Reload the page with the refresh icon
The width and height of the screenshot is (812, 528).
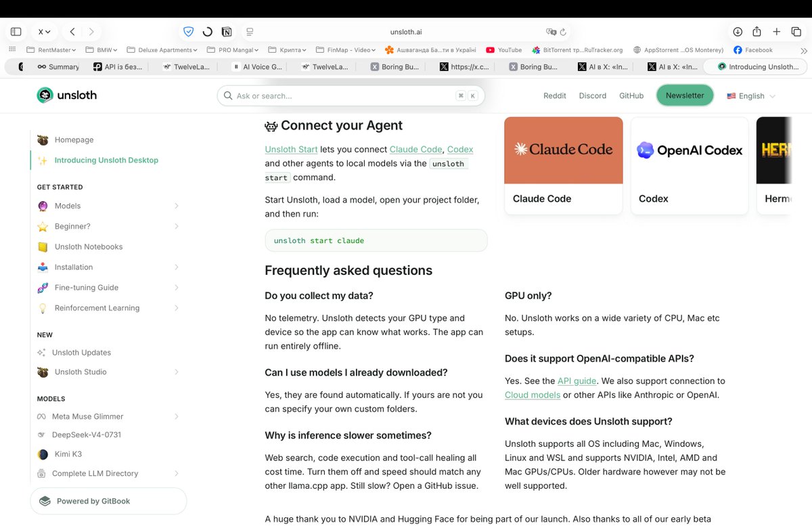[563, 32]
